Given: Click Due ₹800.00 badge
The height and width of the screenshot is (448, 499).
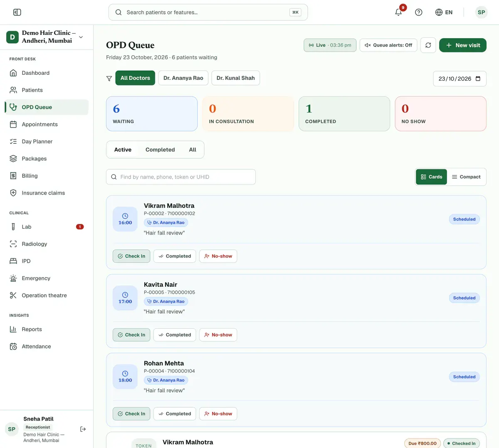Looking at the screenshot, I should tap(422, 443).
